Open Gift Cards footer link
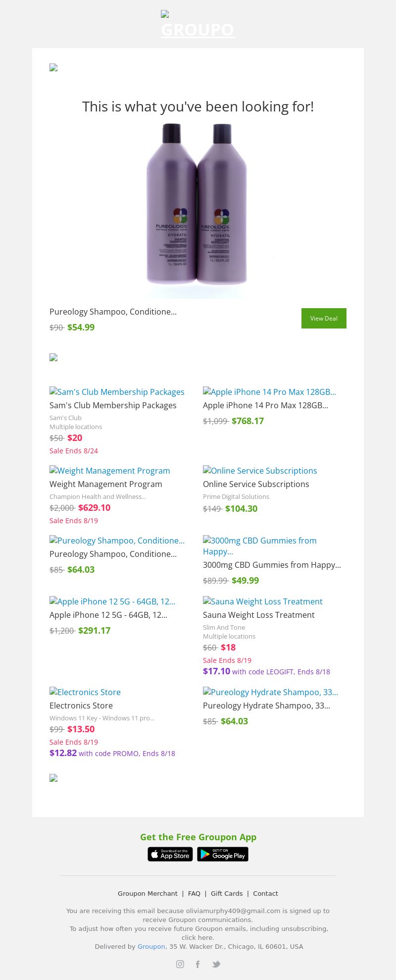The height and width of the screenshot is (980, 396). [x=227, y=893]
